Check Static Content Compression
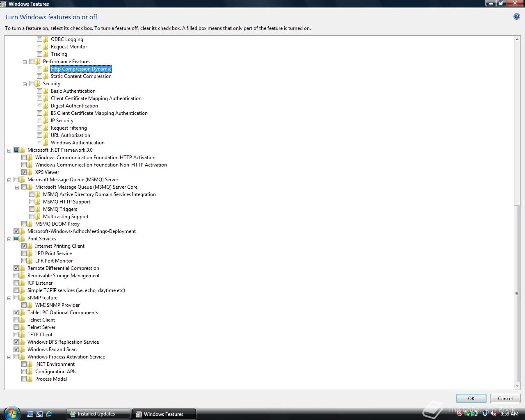 coord(39,76)
